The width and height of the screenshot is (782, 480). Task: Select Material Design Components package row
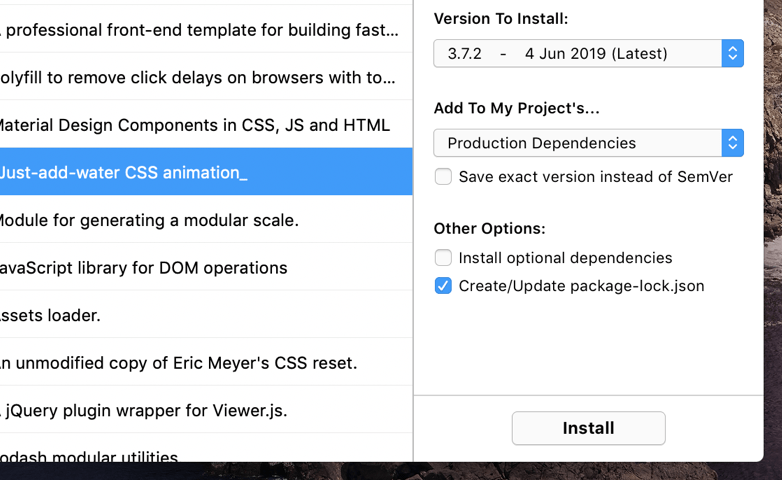pyautogui.click(x=206, y=124)
